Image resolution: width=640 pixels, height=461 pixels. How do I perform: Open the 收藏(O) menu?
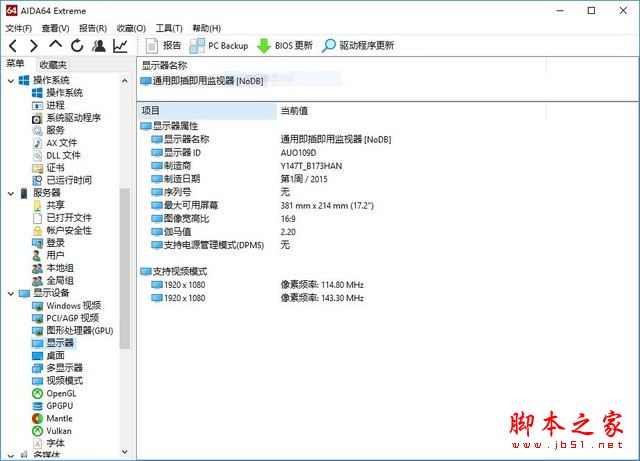[131, 28]
